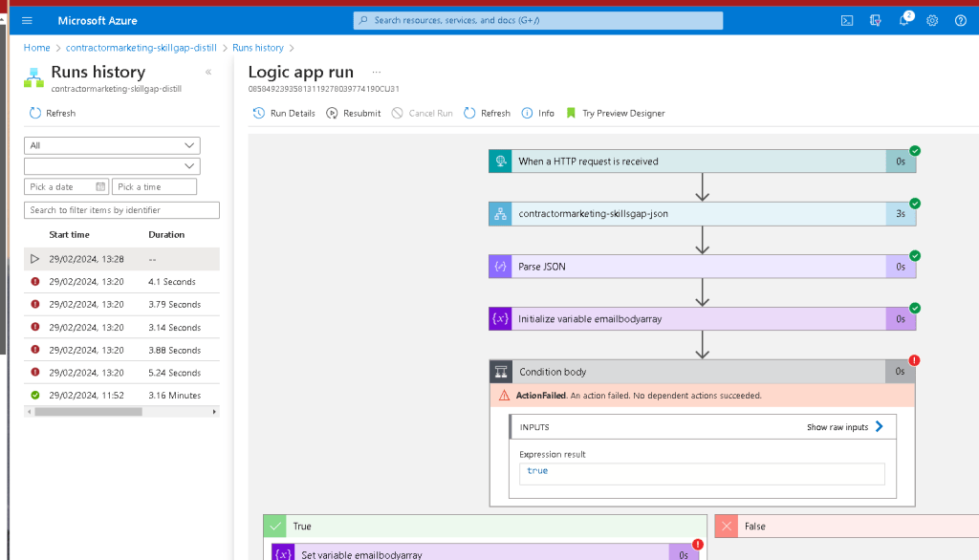Collapse the Condition body step header
This screenshot has height=560, width=979.
(702, 372)
